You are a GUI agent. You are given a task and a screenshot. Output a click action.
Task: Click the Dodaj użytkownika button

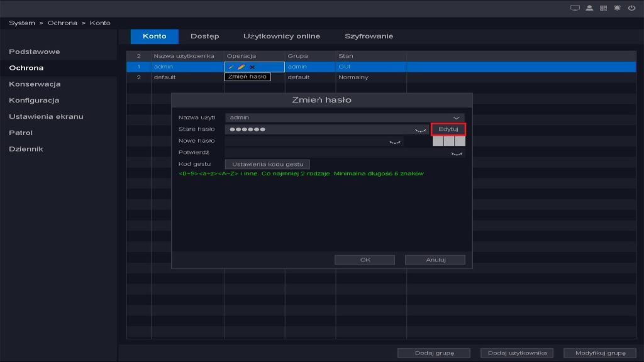[x=516, y=353]
